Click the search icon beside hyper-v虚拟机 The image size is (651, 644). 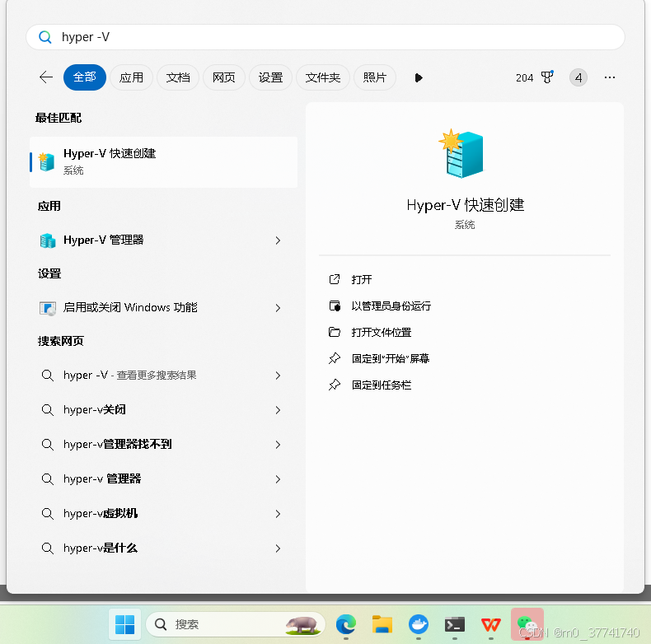[x=47, y=514]
